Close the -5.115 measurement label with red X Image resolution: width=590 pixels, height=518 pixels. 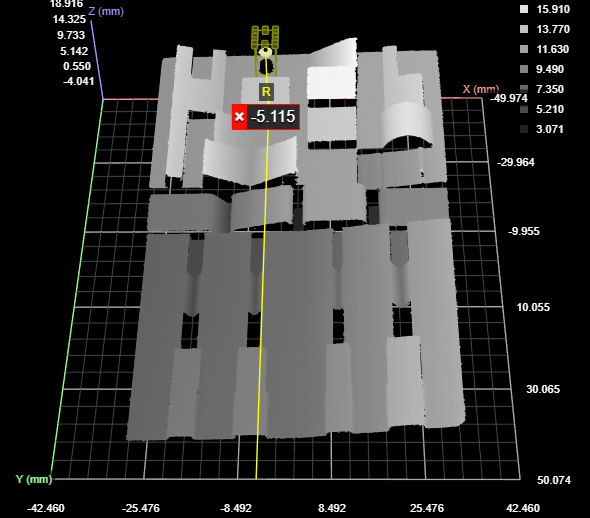(239, 117)
